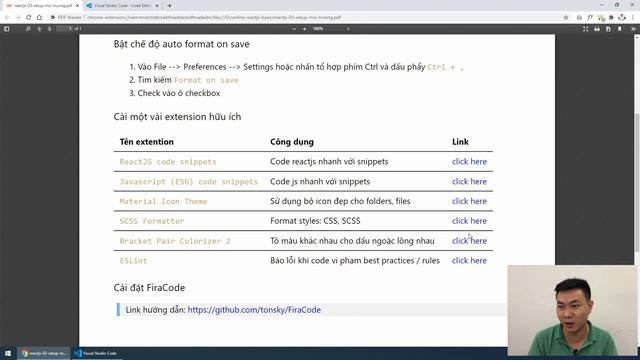The width and height of the screenshot is (640, 360).
Task: Click 'Format styles: CSS, SCSS' text
Action: (x=315, y=221)
